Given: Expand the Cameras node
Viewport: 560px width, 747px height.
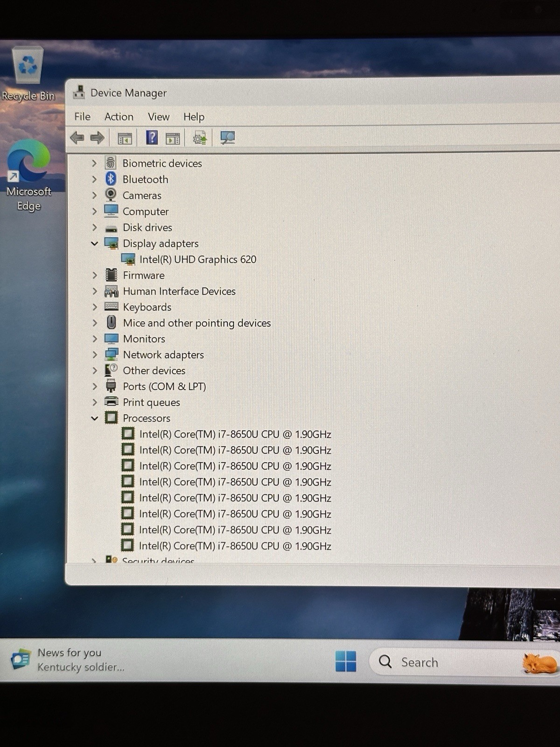Looking at the screenshot, I should pyautogui.click(x=94, y=195).
